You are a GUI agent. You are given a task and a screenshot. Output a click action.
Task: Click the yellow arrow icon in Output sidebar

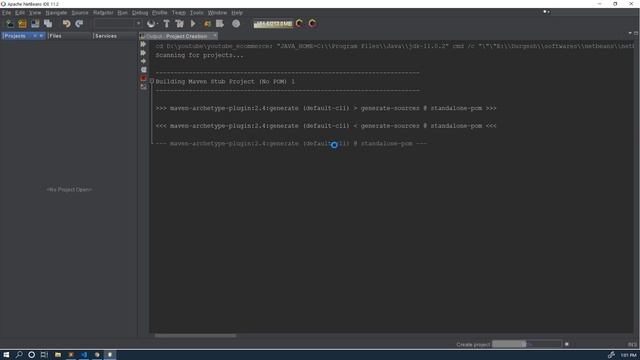143,61
